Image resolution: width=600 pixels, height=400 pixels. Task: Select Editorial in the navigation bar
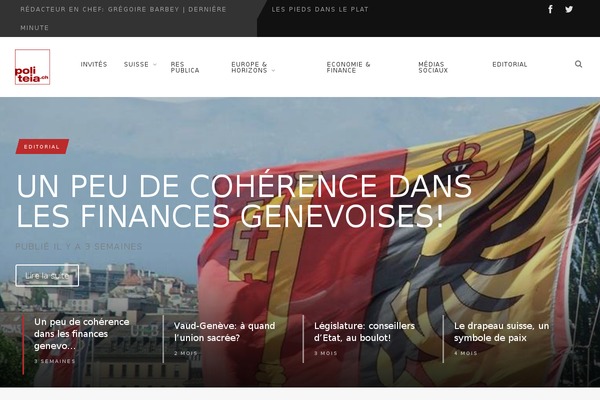pos(510,64)
